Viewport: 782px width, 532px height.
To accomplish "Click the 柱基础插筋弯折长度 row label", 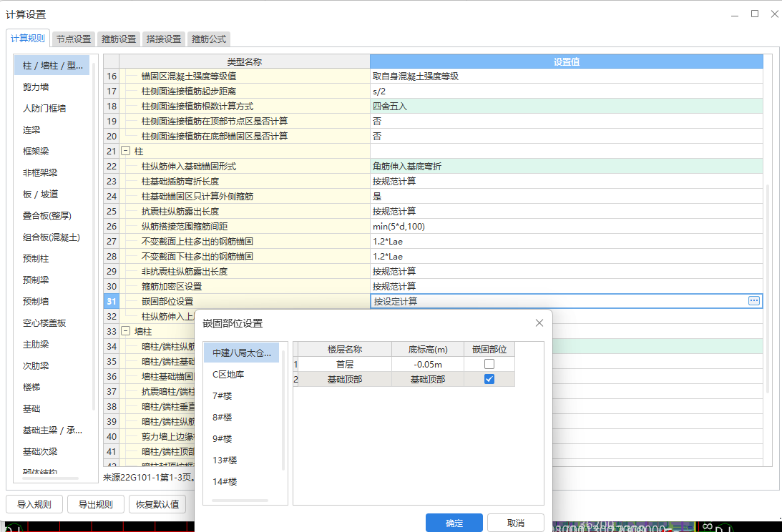I will (x=180, y=181).
